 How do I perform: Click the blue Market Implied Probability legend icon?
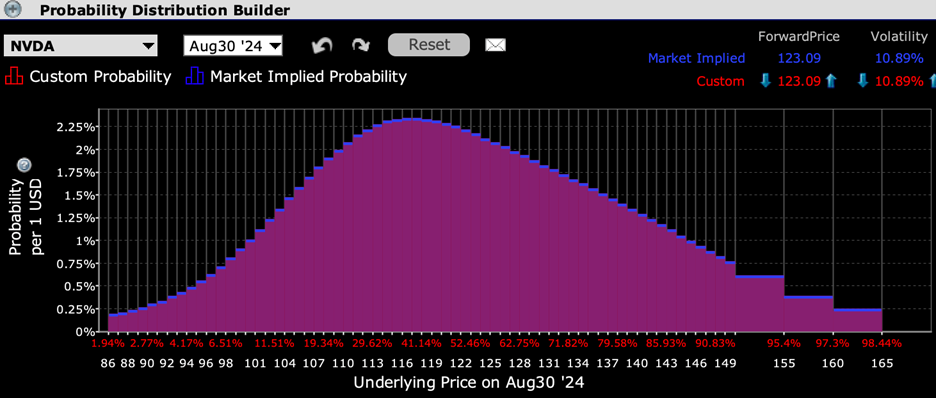coord(194,77)
